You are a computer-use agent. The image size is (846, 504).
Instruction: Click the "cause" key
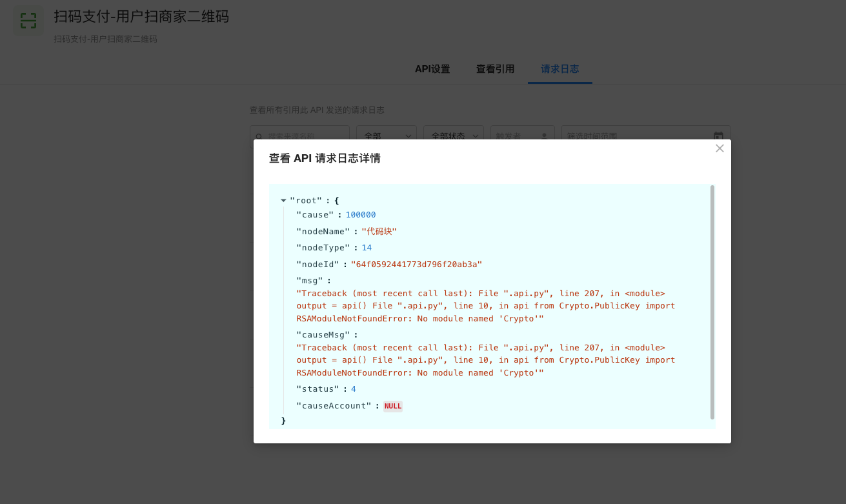click(x=315, y=215)
